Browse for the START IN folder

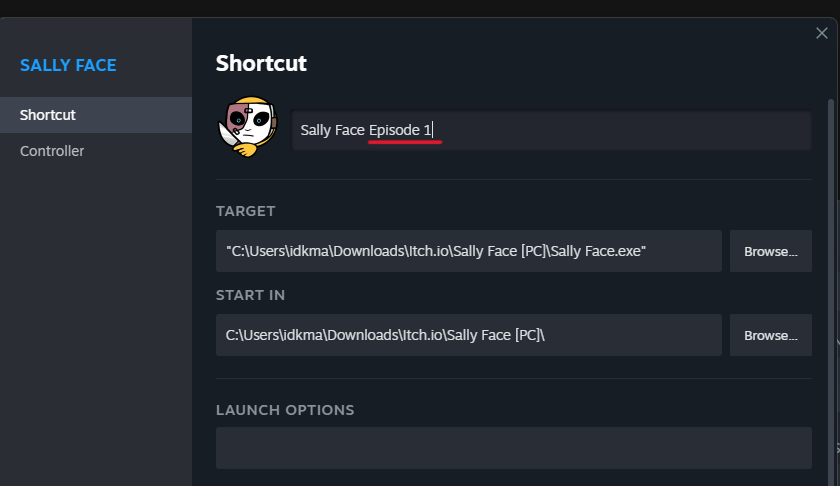click(770, 335)
